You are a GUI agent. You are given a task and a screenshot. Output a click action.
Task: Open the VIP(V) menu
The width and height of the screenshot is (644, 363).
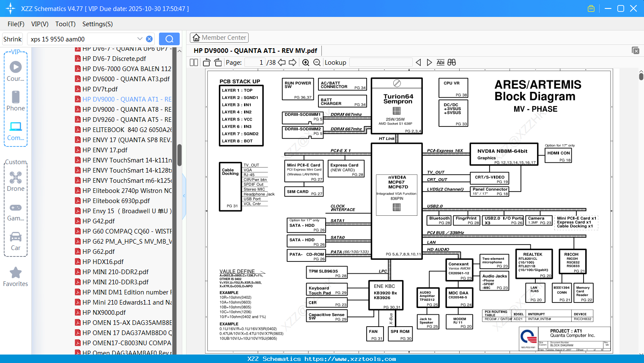pyautogui.click(x=40, y=24)
